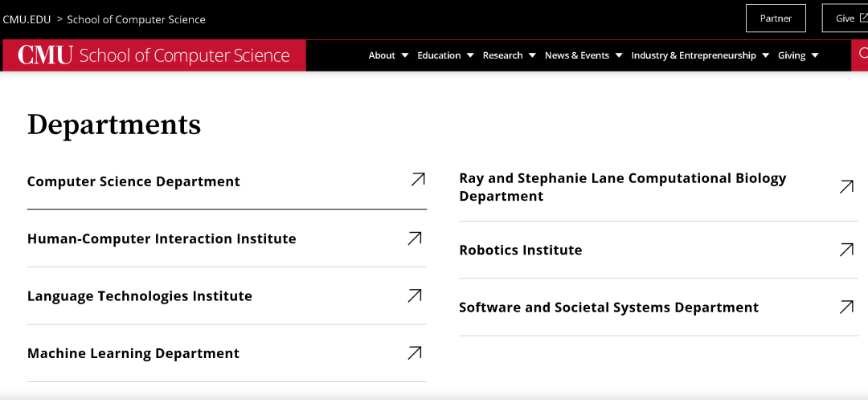Click arrow icon beside Robotics Institute
This screenshot has height=403, width=868.
(846, 250)
